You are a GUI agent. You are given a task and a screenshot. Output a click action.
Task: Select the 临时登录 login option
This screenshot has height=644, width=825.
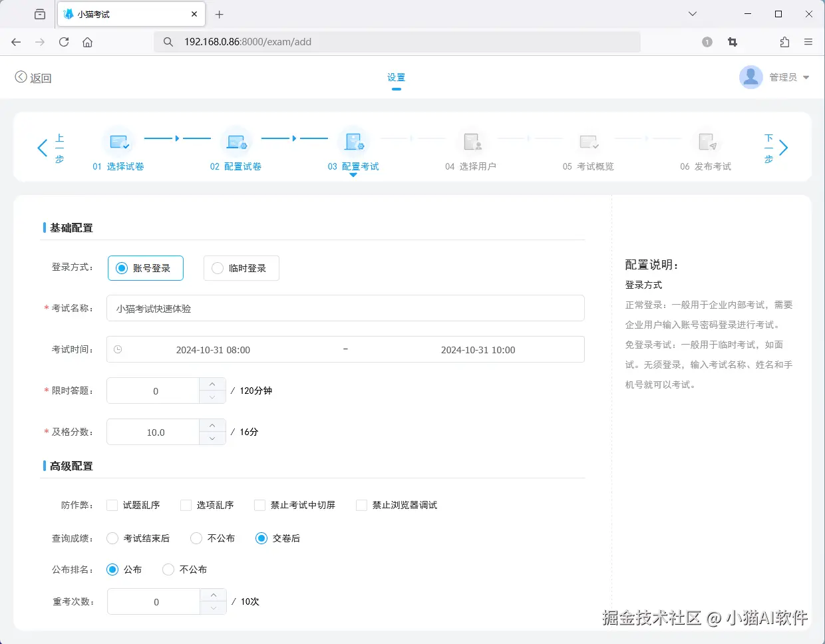[x=217, y=267]
